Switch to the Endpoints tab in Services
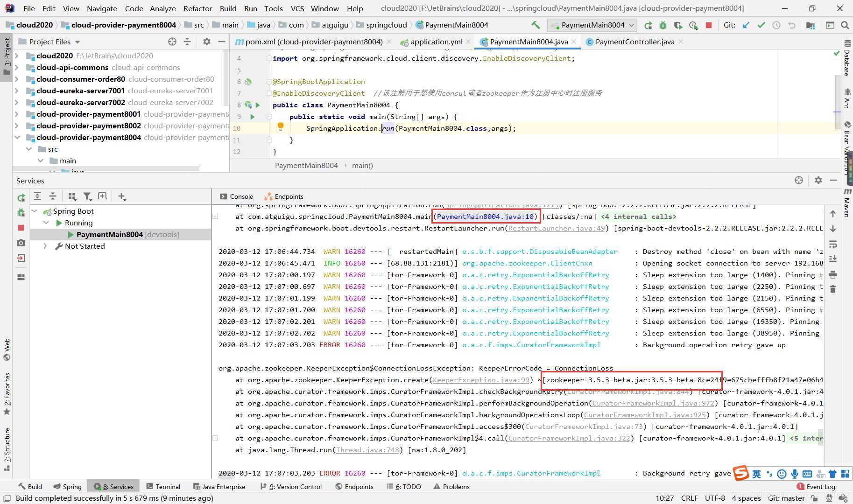The image size is (853, 504). coord(284,196)
